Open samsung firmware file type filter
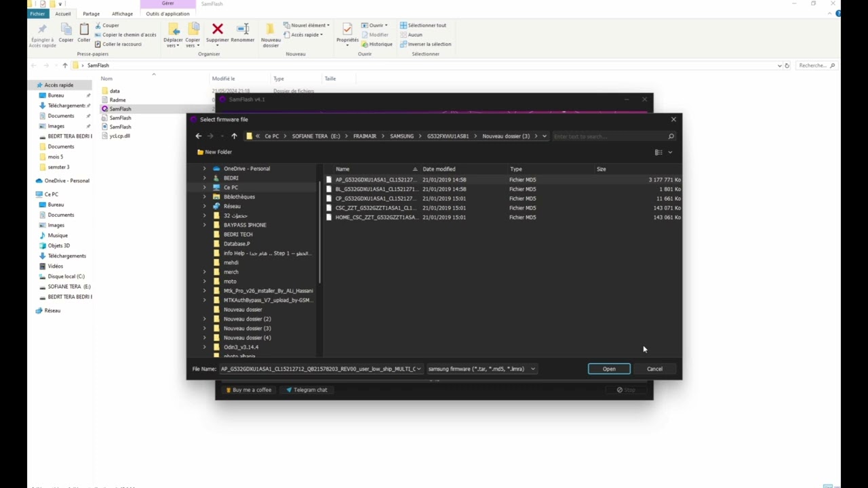The width and height of the screenshot is (868, 488). (x=481, y=369)
